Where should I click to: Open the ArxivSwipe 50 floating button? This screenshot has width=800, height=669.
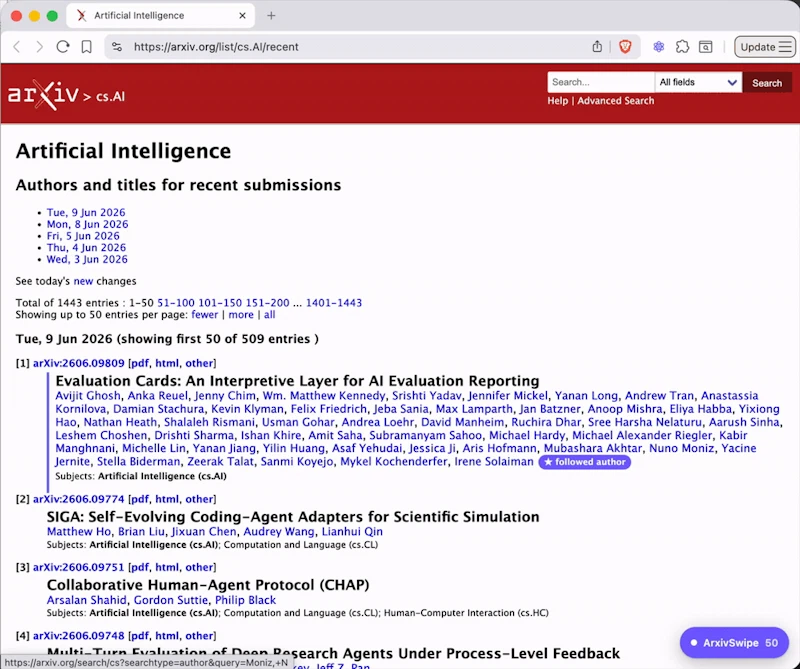point(734,642)
